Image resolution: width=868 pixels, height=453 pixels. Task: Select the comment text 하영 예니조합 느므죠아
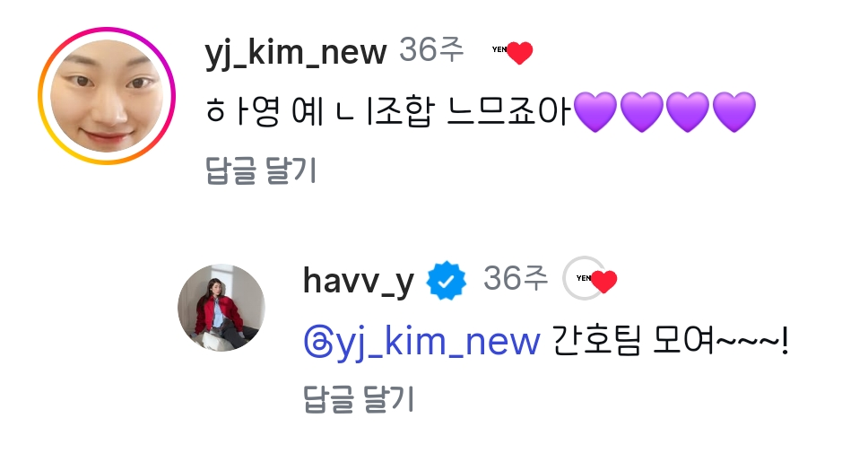pos(387,110)
